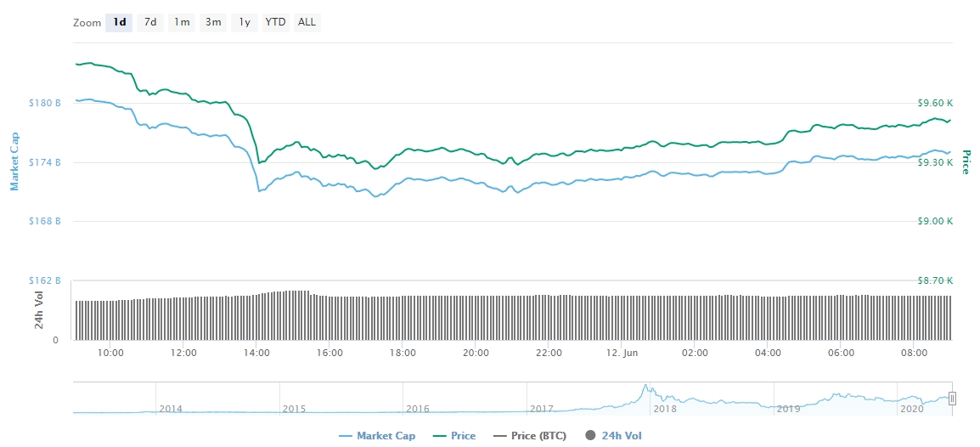Click the $162 B axis label
This screenshot has width=980, height=447.
click(45, 280)
